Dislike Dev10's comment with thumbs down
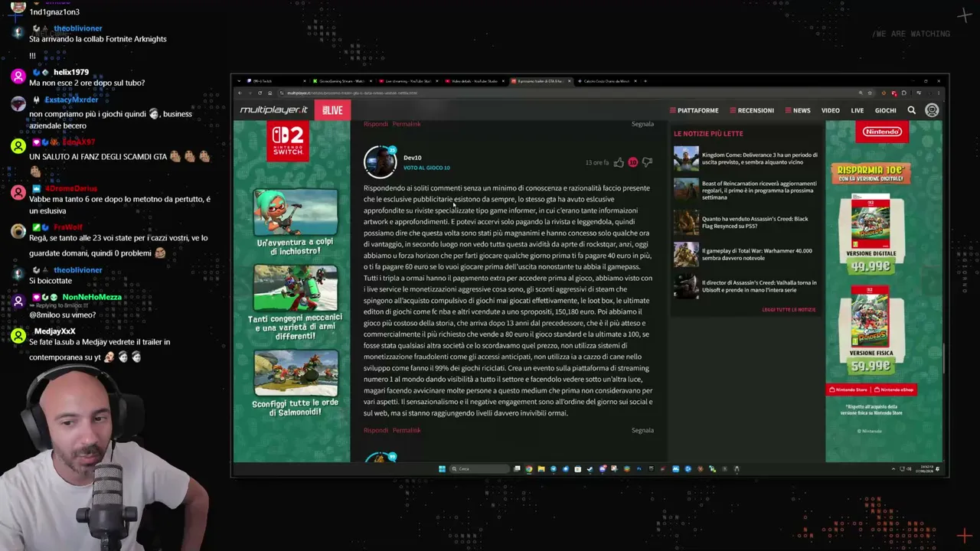This screenshot has width=980, height=551. [647, 162]
